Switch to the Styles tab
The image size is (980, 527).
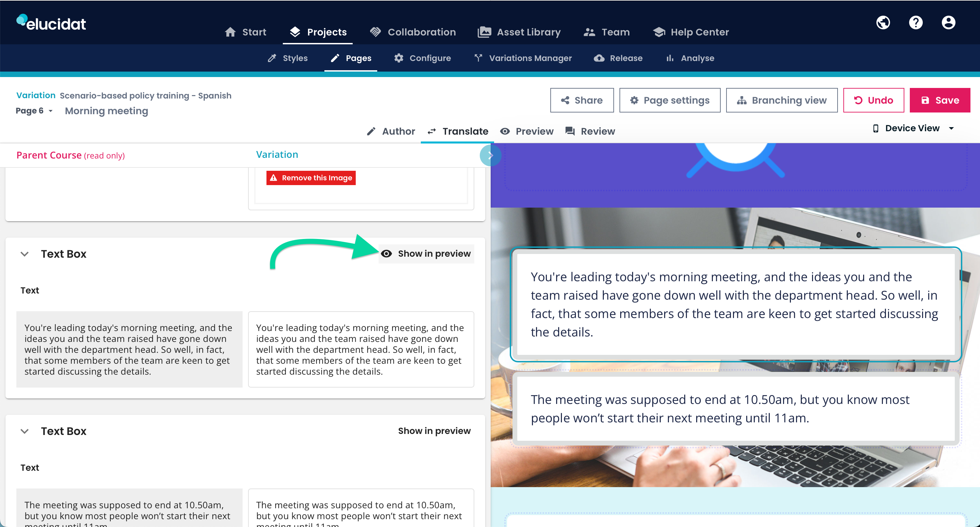[288, 58]
